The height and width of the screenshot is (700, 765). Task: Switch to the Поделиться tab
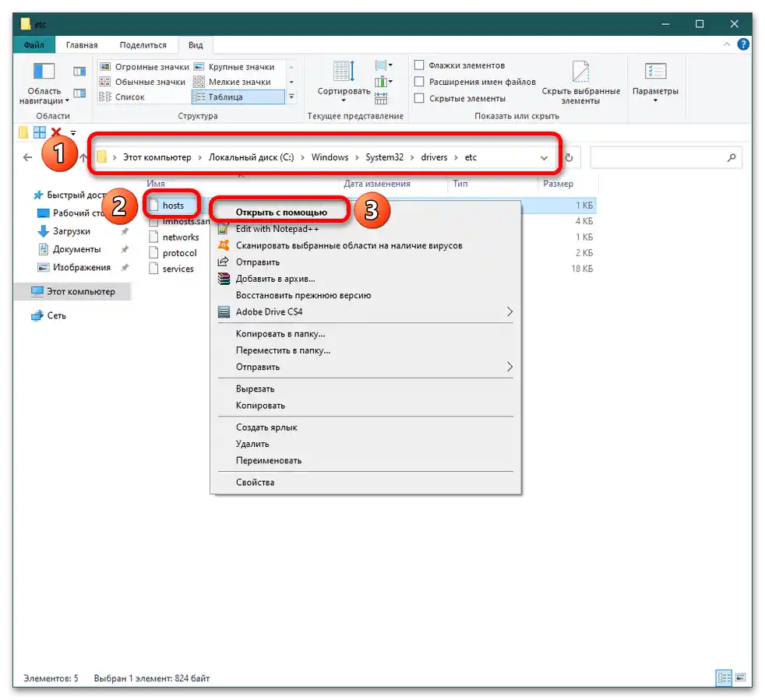(x=143, y=45)
